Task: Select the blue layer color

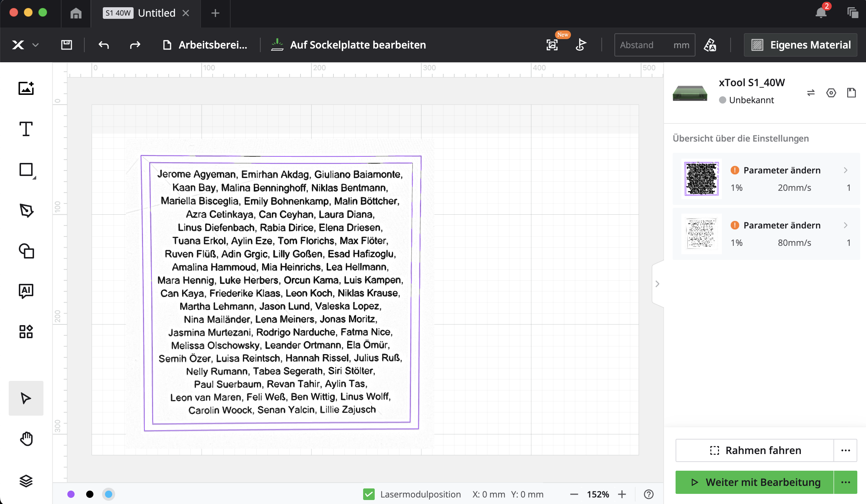Action: pyautogui.click(x=109, y=494)
